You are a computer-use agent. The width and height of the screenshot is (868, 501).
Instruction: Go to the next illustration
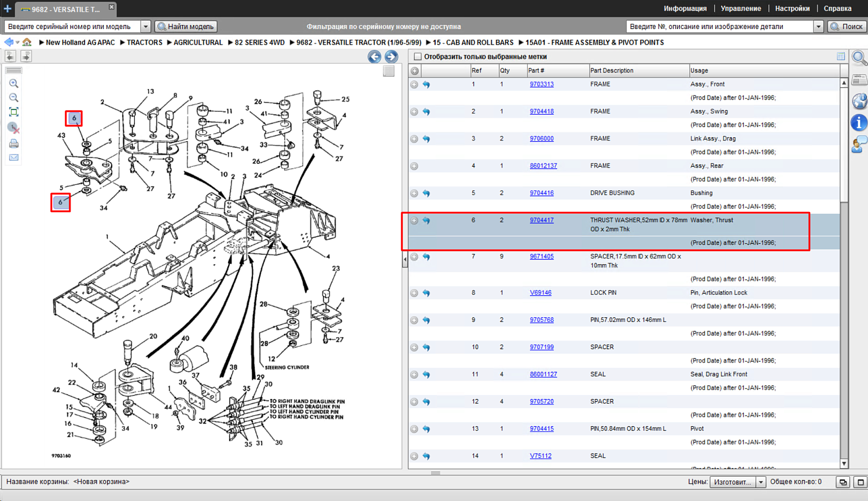[391, 56]
